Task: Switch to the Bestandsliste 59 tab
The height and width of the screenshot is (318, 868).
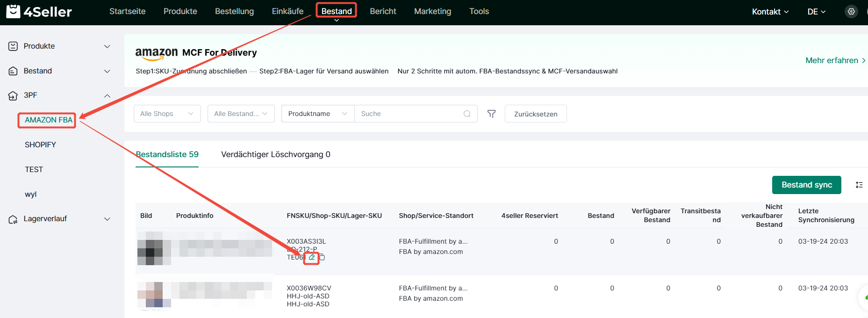Action: [167, 154]
